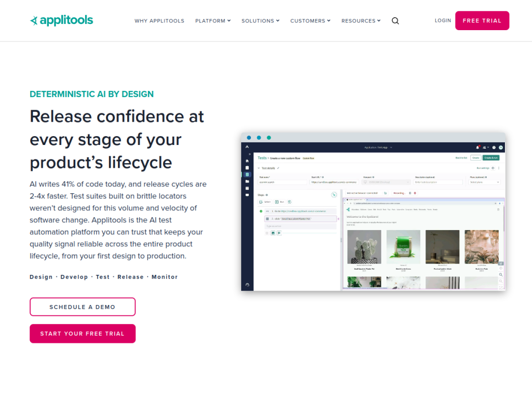The height and width of the screenshot is (399, 532).
Task: Click Tests breadcrumb in product screenshot
Action: [x=262, y=158]
